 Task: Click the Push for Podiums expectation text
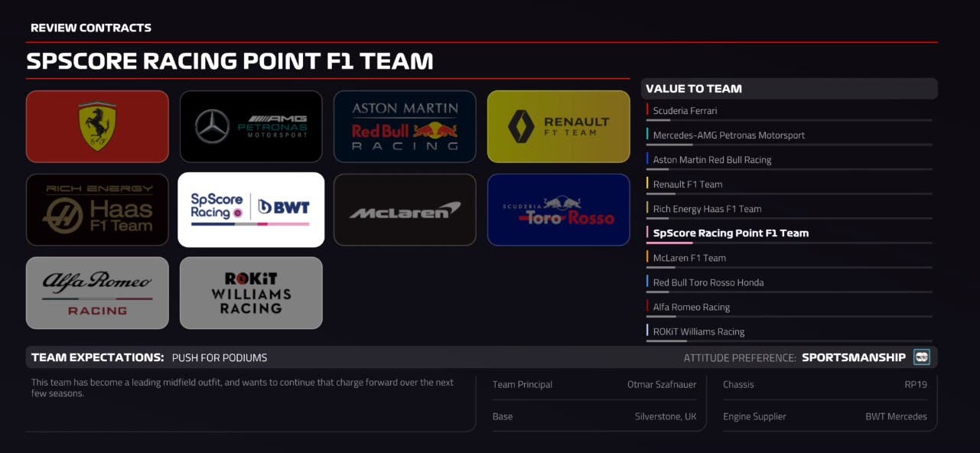coord(220,357)
